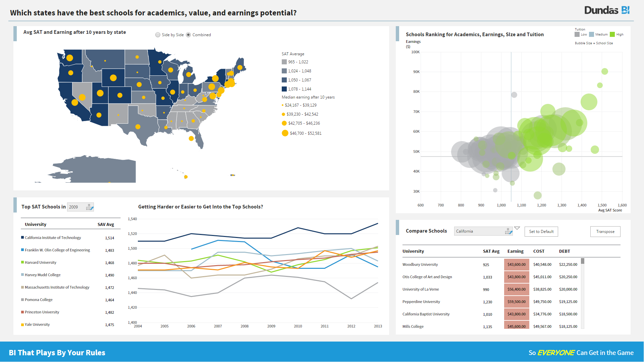Click the 1,078 - 1,144 SAT legend swatch
Viewport: 644px width, 362px height.
(284, 89)
